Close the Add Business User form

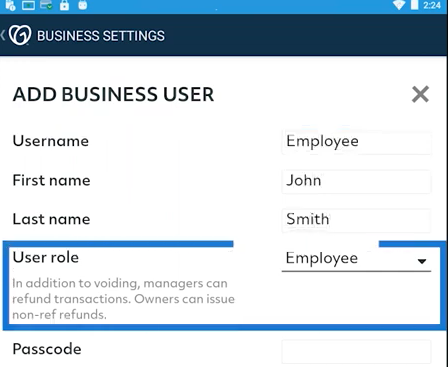420,94
